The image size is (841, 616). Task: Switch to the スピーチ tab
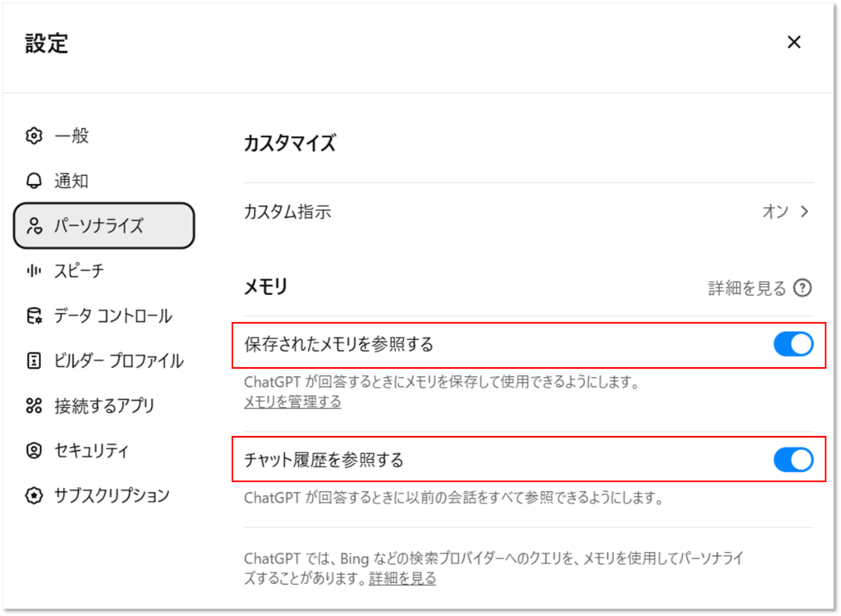[79, 270]
